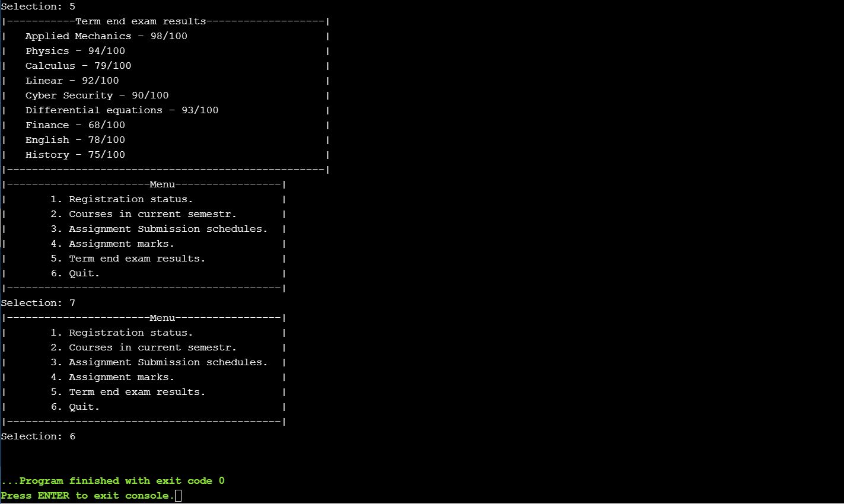Click 'Program finished with exit code 0' message
This screenshot has height=504, width=844.
point(113,481)
